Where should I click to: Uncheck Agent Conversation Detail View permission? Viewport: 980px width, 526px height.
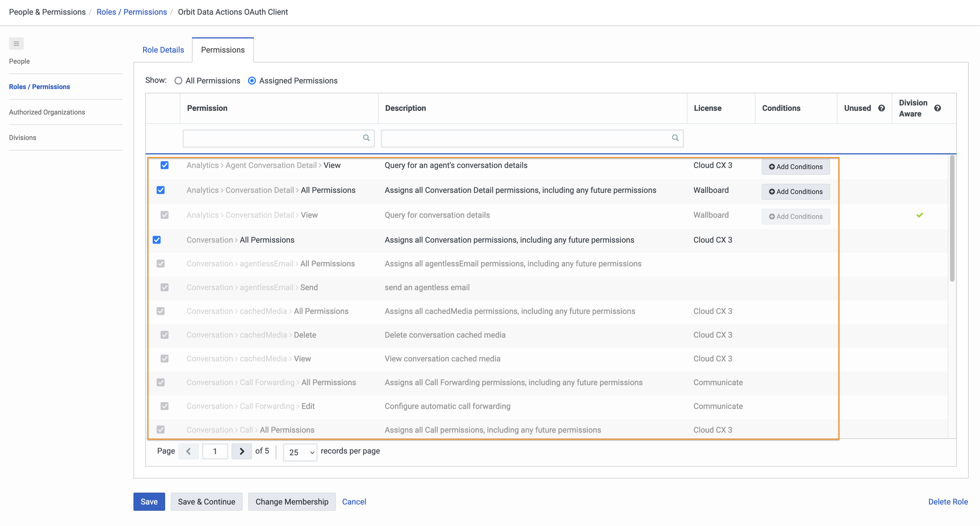pos(164,165)
